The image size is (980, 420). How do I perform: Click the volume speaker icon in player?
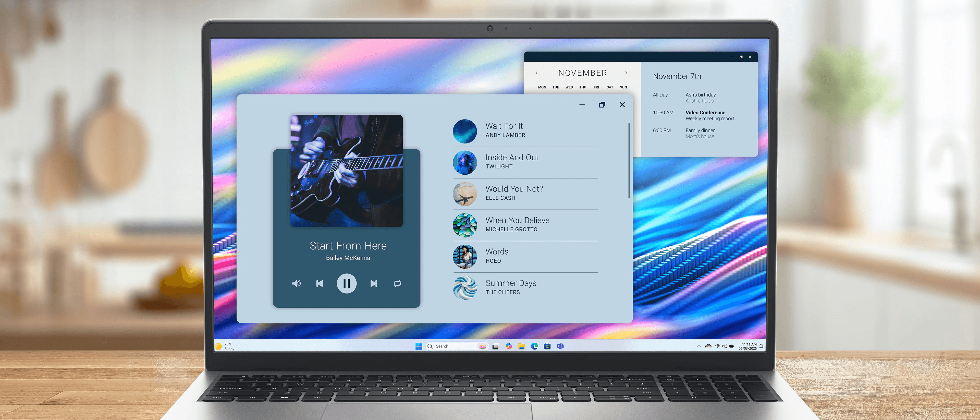point(296,283)
